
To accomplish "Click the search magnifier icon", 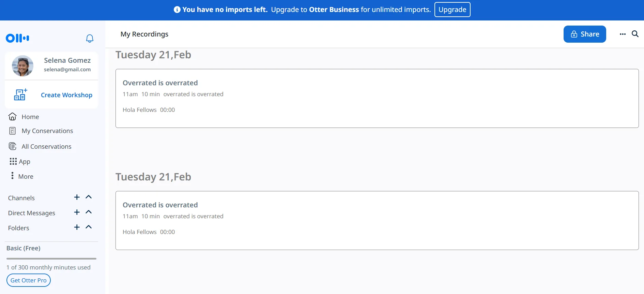I will coord(635,34).
